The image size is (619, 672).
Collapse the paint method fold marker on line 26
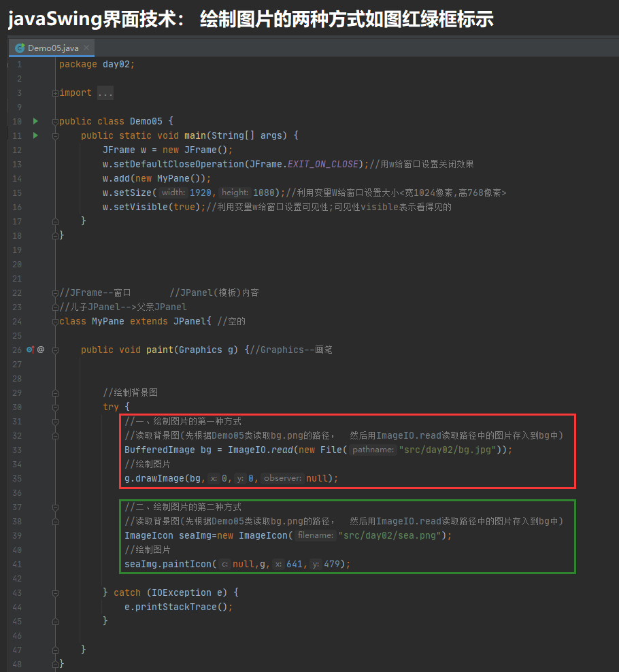[54, 349]
